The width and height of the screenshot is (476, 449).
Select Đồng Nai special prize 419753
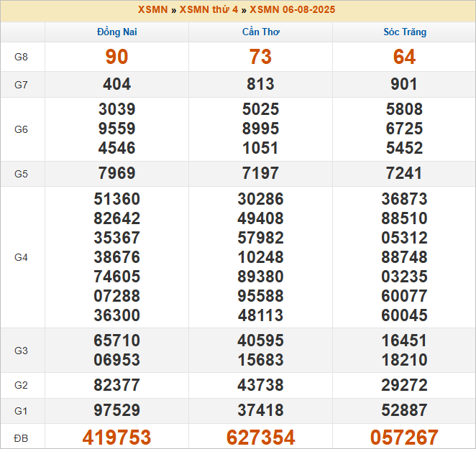(x=117, y=438)
